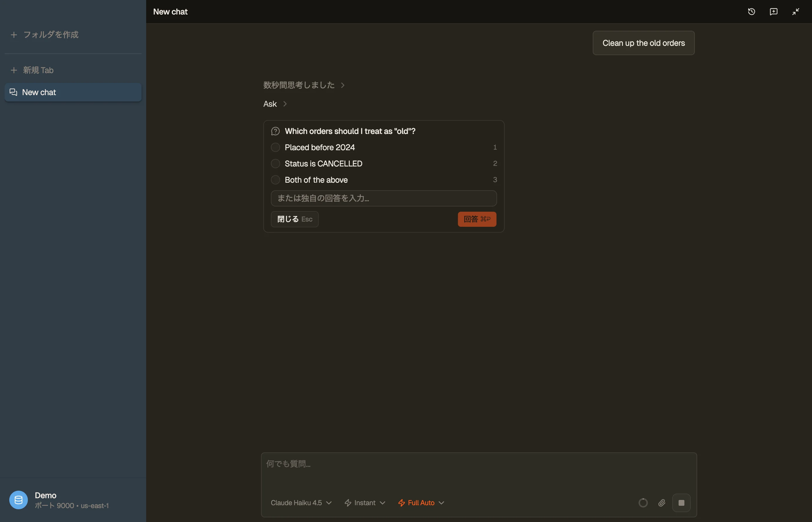This screenshot has height=522, width=812.
Task: Open the Claude Haiku 4.5 model dropdown
Action: point(301,503)
